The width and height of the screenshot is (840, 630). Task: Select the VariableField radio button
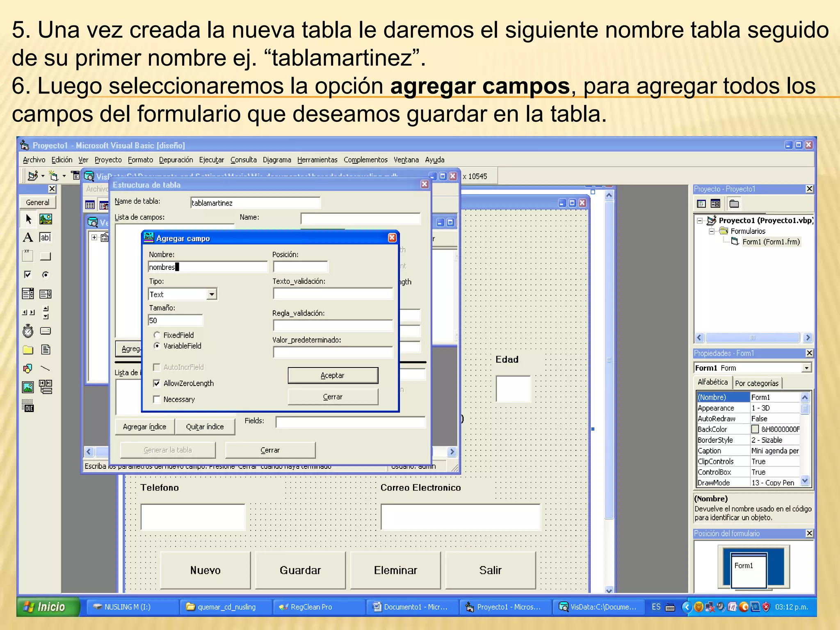click(x=157, y=346)
